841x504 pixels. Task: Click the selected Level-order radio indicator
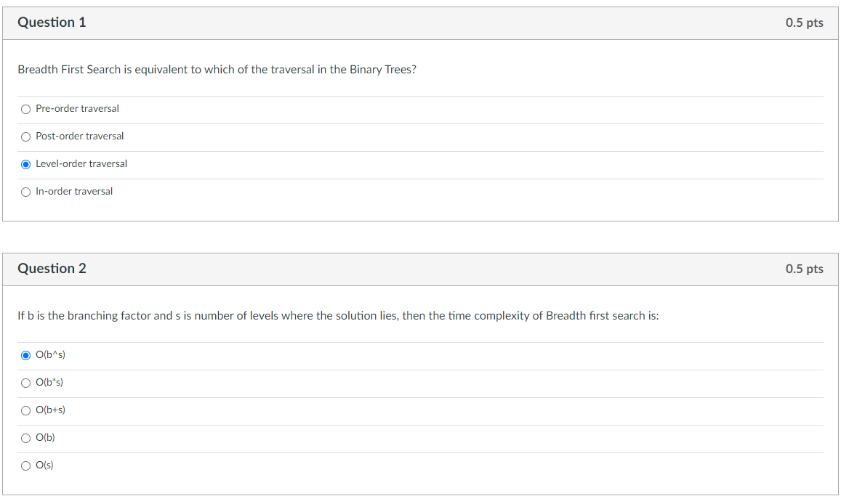pyautogui.click(x=25, y=163)
